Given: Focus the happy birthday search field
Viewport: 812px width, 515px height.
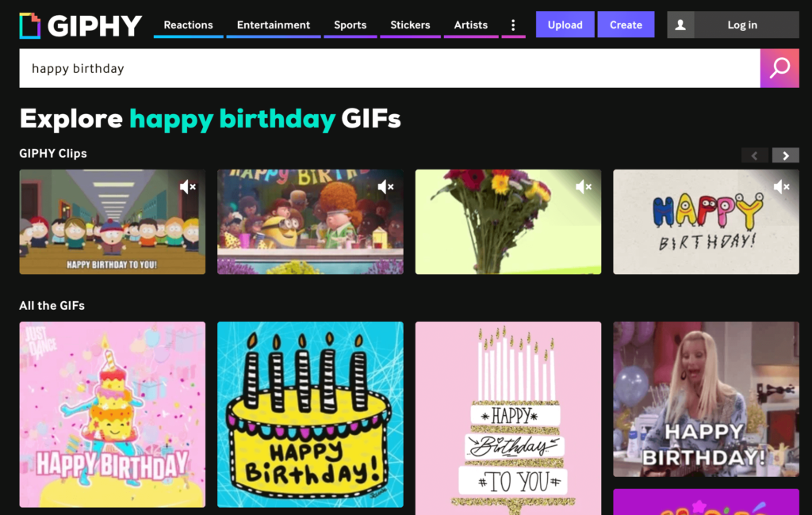Looking at the screenshot, I should [389, 68].
